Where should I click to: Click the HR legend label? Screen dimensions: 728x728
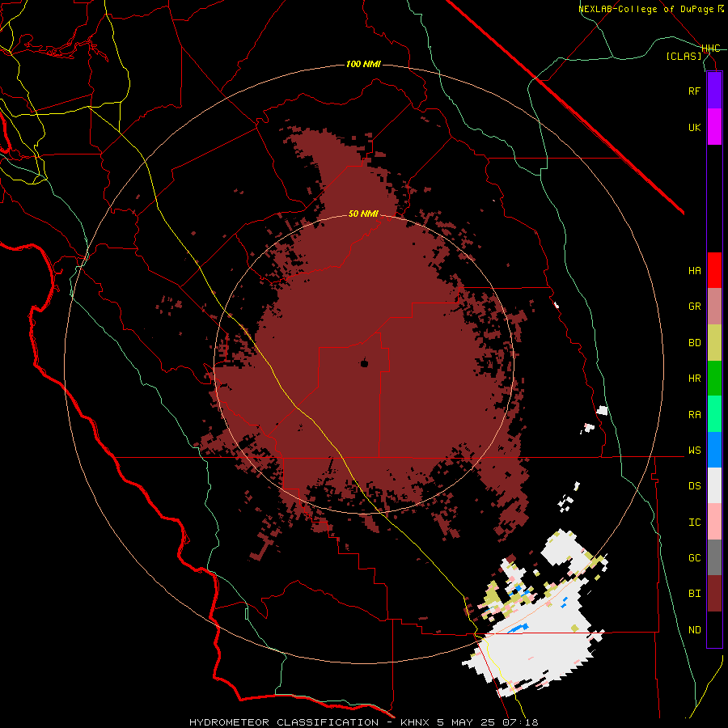[694, 379]
